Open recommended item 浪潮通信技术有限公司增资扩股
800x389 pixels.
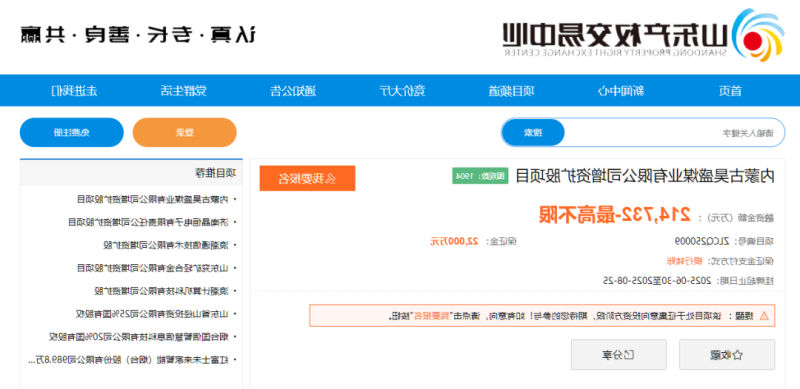click(165, 245)
